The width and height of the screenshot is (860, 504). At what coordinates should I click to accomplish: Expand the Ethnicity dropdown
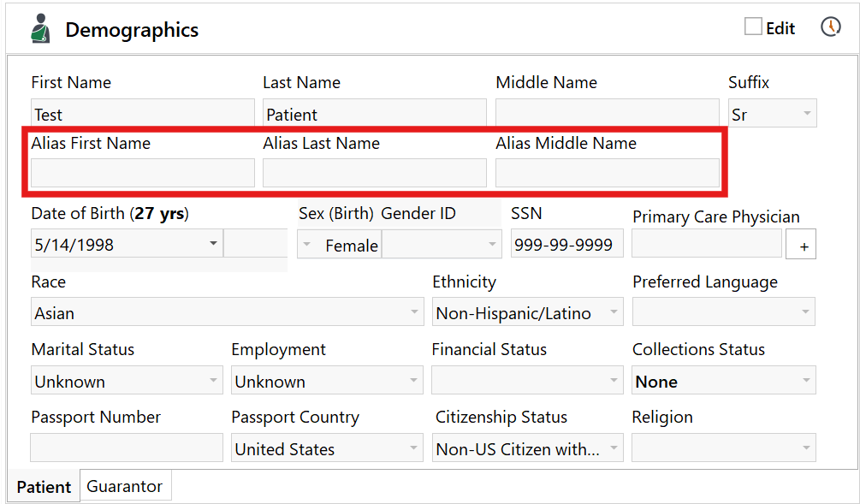click(614, 312)
